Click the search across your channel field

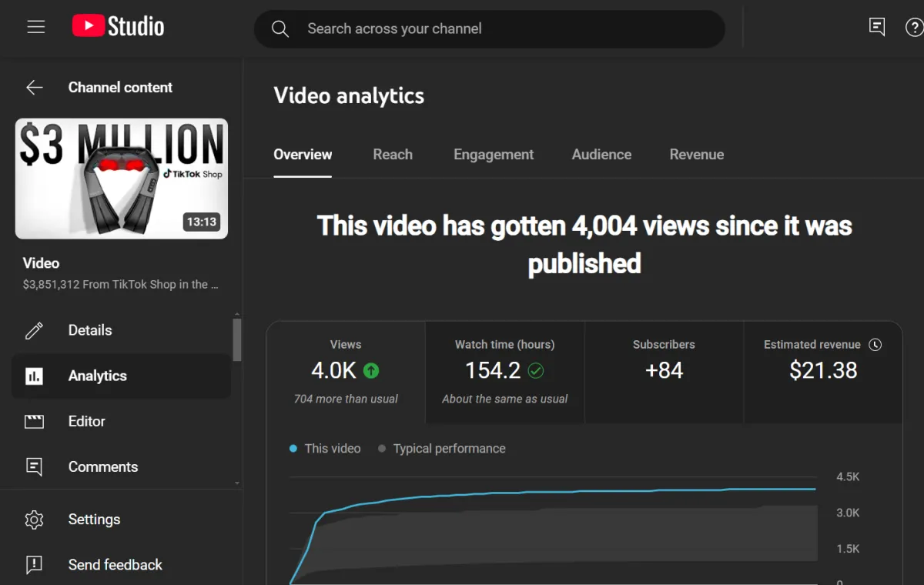[x=490, y=29]
